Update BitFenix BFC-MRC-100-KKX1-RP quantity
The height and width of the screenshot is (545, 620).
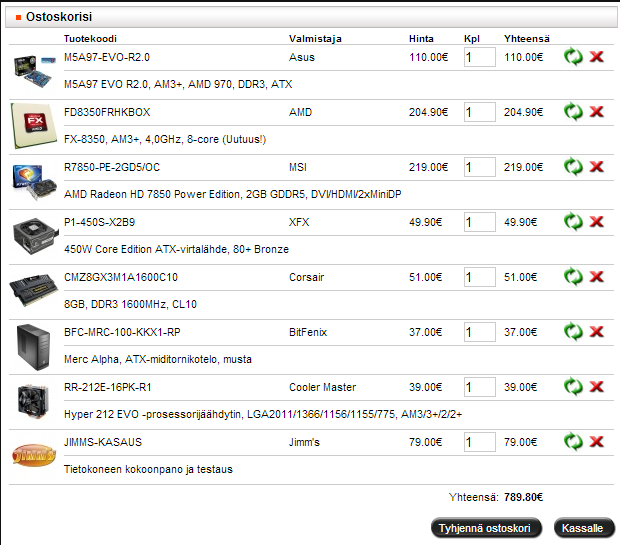pyautogui.click(x=573, y=332)
